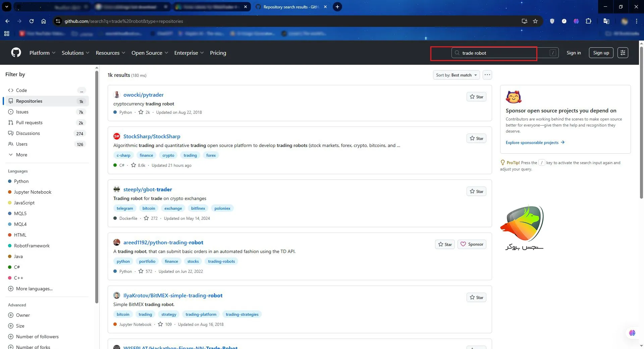Screen dimensions: 644x349
Task: Click the GitHub Octocat logo
Action: click(x=16, y=53)
